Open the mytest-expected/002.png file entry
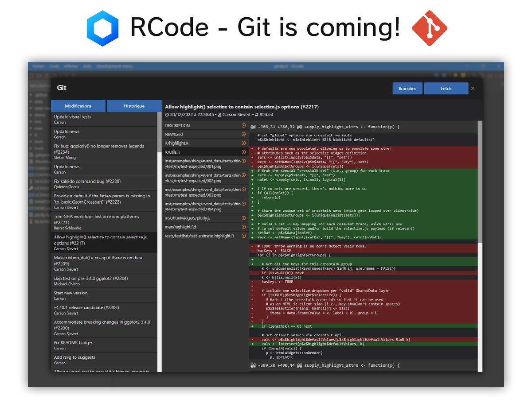 coord(205,178)
